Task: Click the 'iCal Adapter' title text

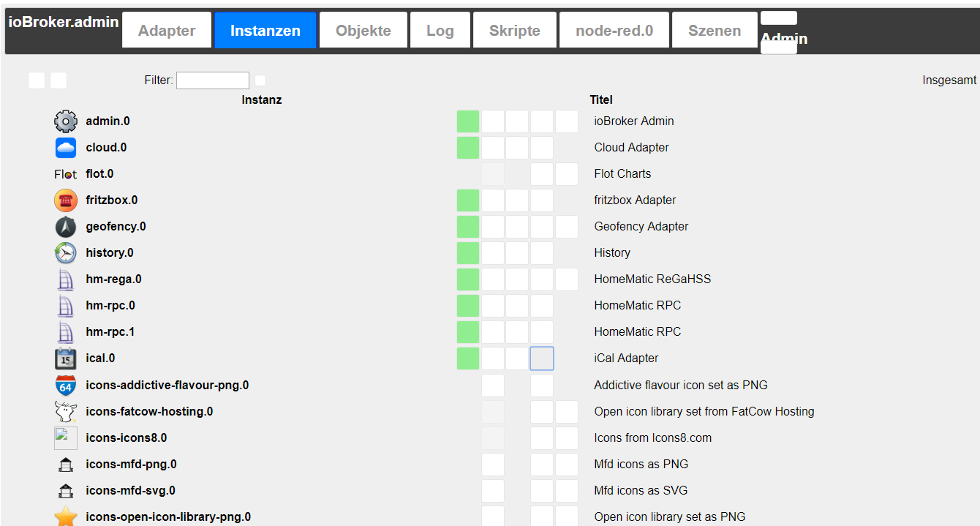Action: point(626,358)
